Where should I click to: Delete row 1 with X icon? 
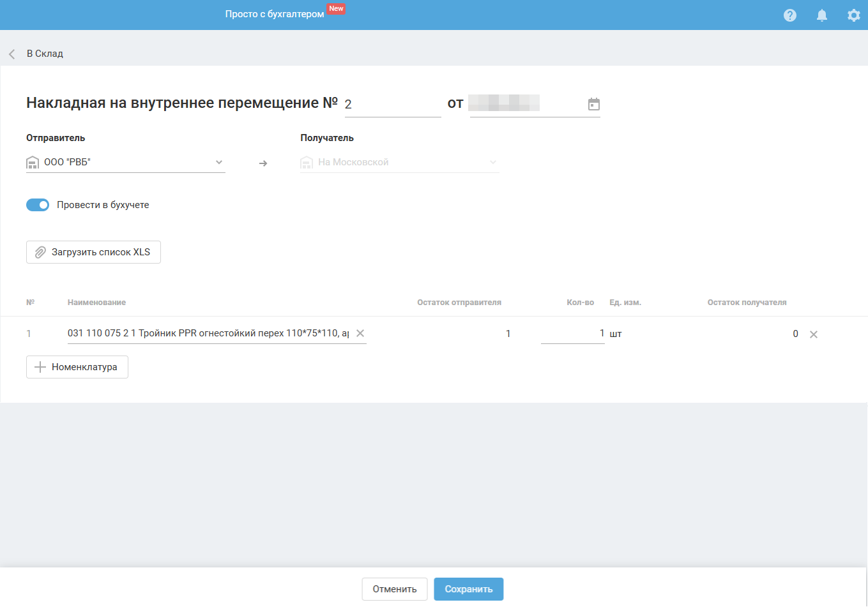pos(814,334)
